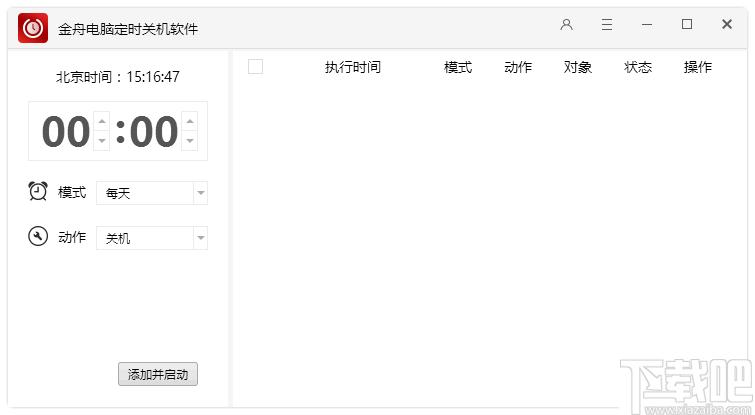Screen dimensions: 755x415
Task: Select the hours field showing 00
Action: click(66, 131)
